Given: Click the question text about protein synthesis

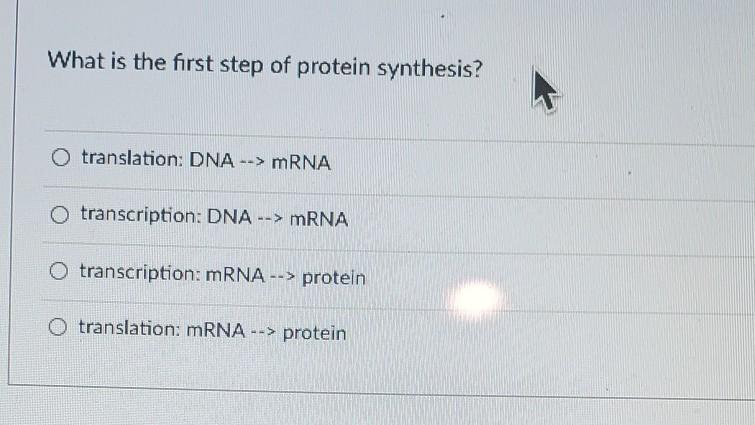Looking at the screenshot, I should click(x=265, y=65).
